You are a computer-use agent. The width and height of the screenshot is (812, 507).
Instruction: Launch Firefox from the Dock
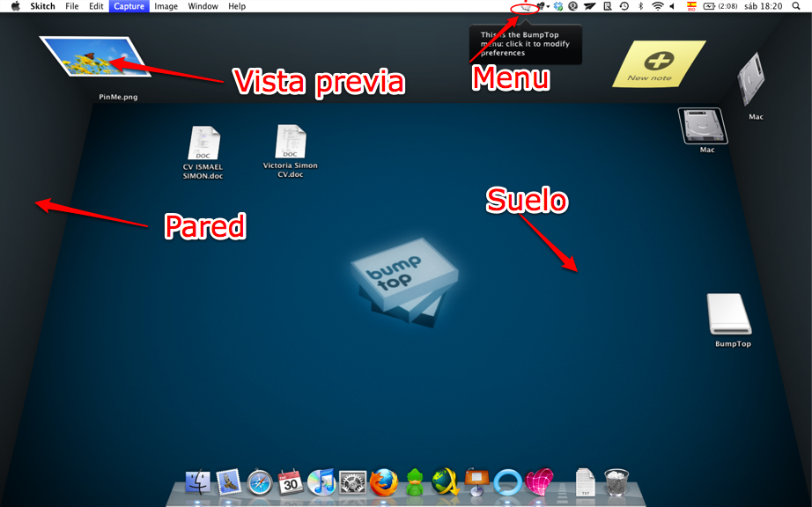[384, 482]
